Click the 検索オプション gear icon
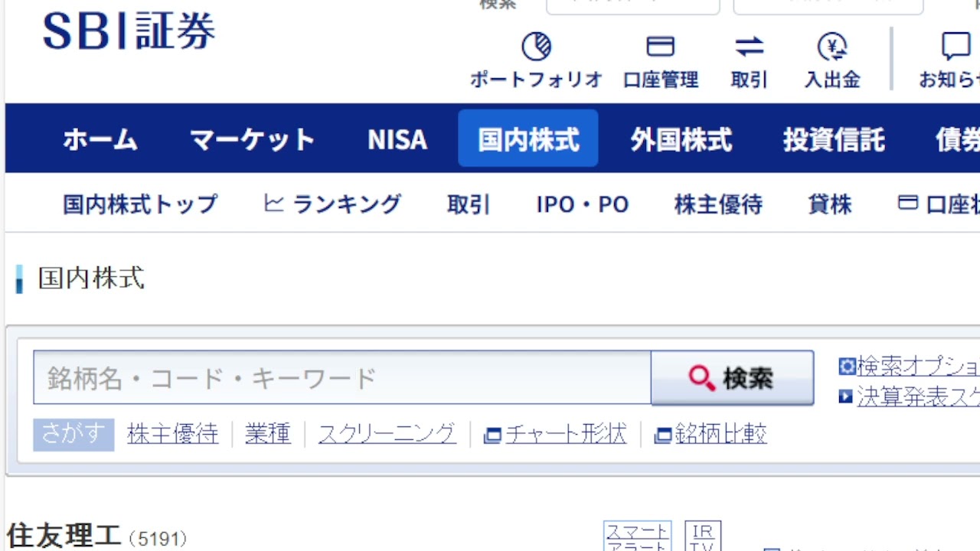This screenshot has width=980, height=551. coord(847,367)
